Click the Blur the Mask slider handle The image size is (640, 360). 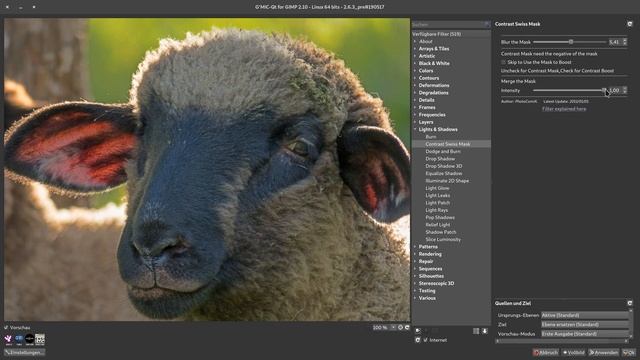pyautogui.click(x=571, y=42)
